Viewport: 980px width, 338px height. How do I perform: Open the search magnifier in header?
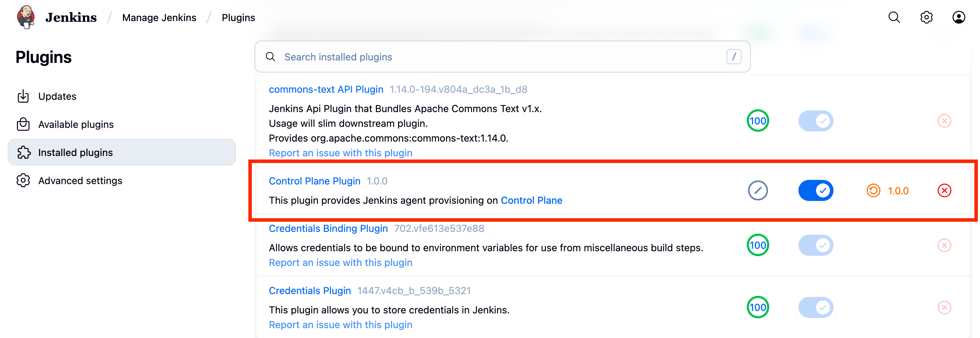click(894, 18)
